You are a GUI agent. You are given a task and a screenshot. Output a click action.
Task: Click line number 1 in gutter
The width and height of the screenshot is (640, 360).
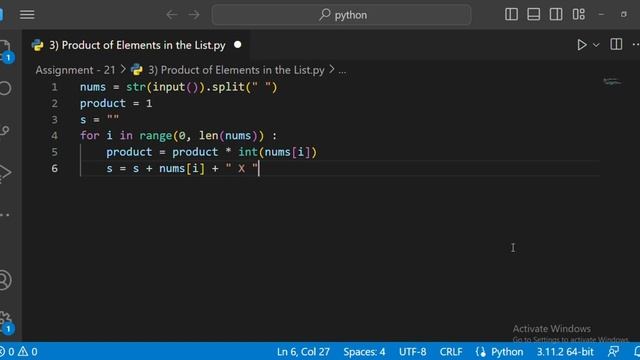(x=54, y=87)
